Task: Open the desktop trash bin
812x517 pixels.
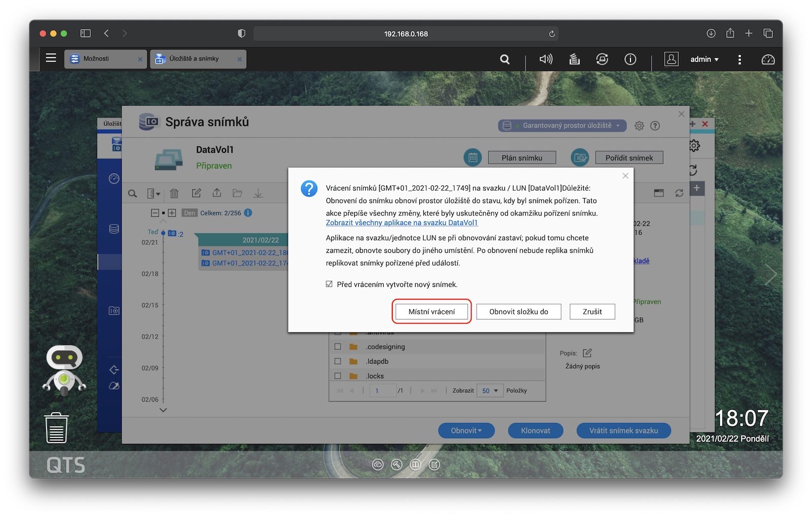Action: [56, 428]
